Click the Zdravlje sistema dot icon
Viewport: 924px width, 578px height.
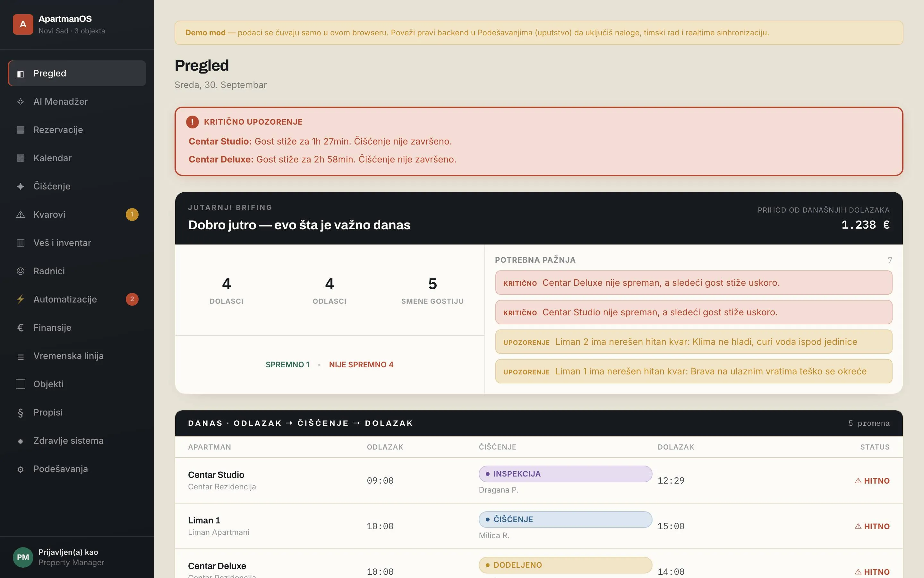(21, 441)
